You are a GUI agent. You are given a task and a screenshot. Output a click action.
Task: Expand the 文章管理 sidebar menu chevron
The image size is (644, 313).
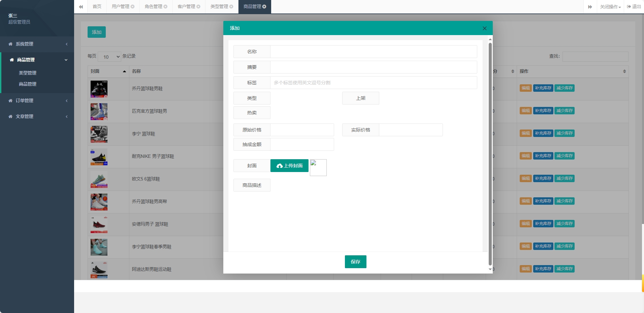(x=67, y=117)
